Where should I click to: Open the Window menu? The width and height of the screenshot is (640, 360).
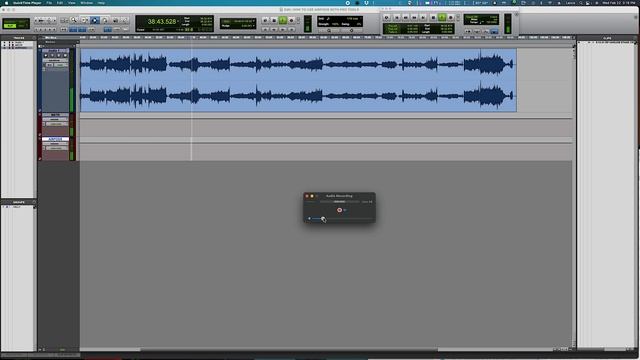tap(87, 3)
